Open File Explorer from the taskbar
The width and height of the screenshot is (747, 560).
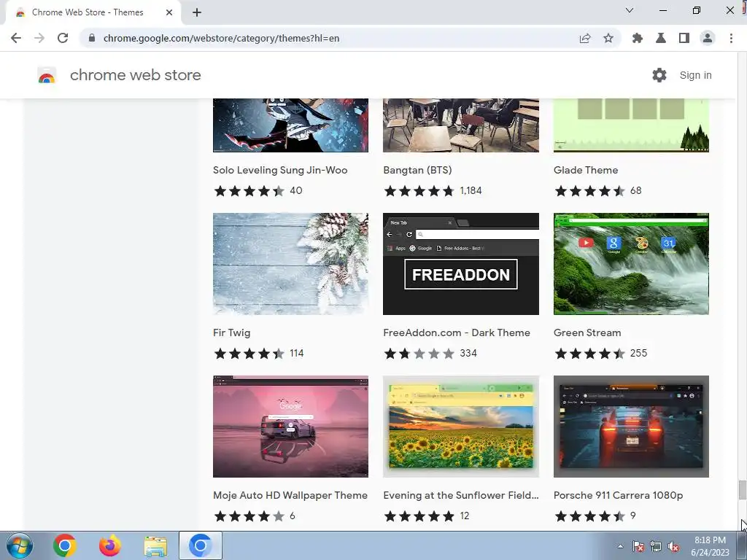[x=155, y=546]
